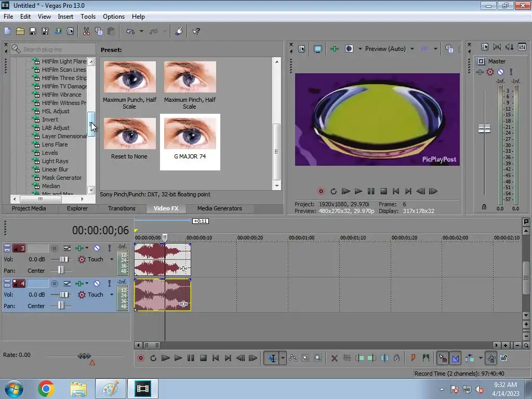Open the Preview (Auto) quality dropdown
Image resolution: width=532 pixels, height=399 pixels.
(x=412, y=49)
